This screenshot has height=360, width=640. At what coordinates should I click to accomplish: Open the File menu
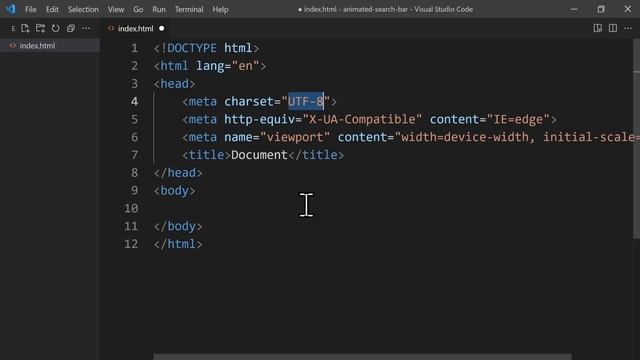pos(31,9)
